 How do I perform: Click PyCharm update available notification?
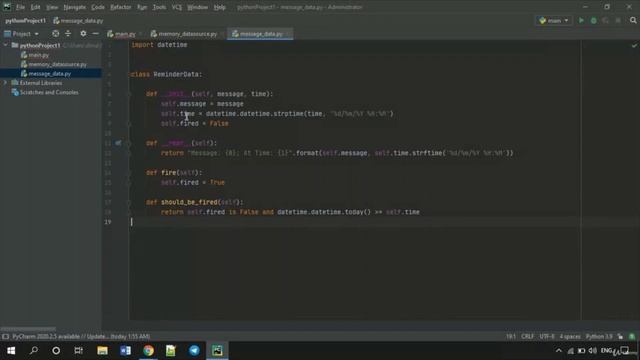coord(81,337)
